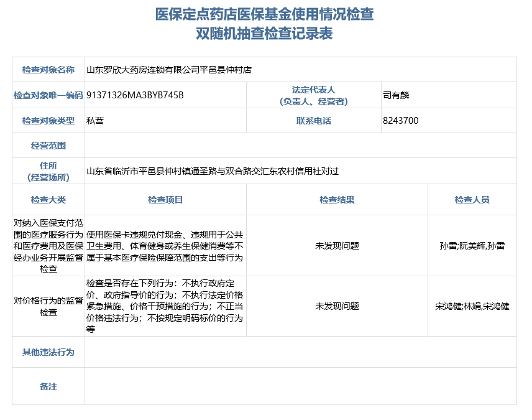The image size is (532, 420).
Task: Select inspectors 孙雷;阮美辉,孙雷
Action: (472, 246)
